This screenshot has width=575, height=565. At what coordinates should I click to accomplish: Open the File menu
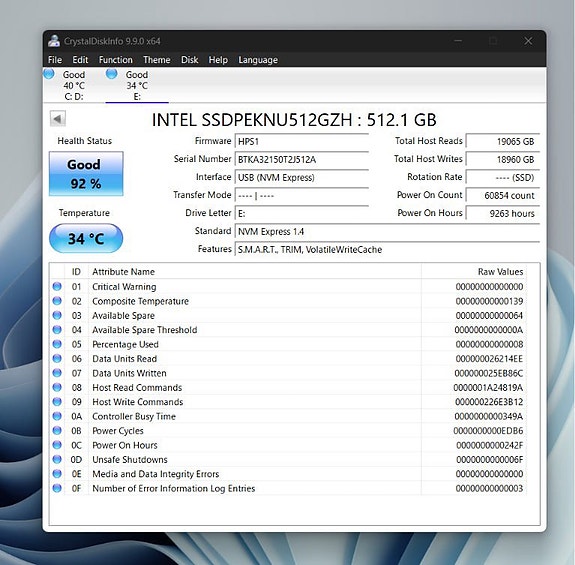click(55, 60)
